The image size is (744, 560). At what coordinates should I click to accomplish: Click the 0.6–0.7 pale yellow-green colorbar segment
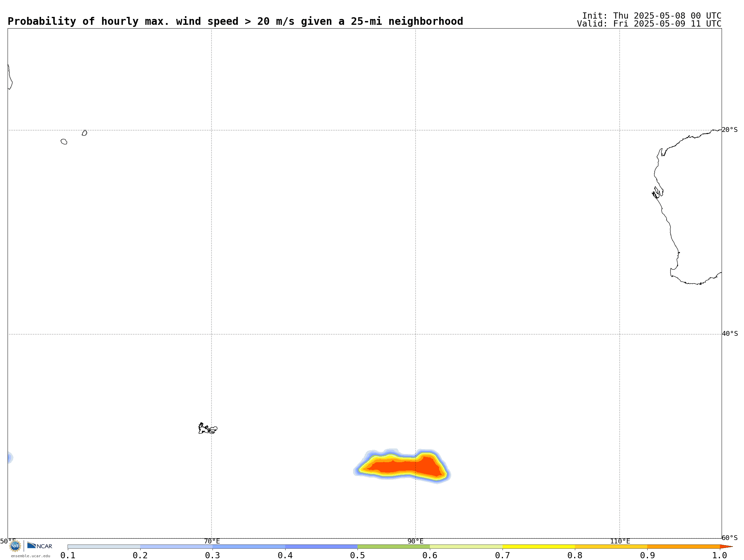coord(466,547)
